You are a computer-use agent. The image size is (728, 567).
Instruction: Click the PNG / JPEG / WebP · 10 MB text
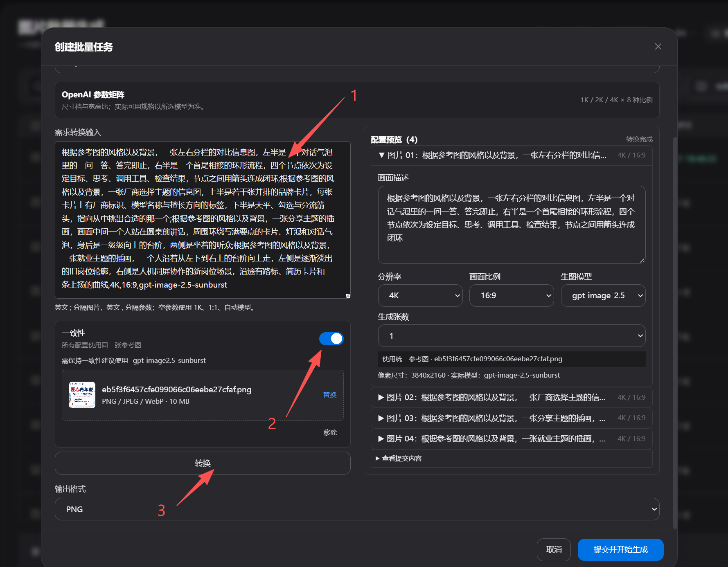pyautogui.click(x=146, y=401)
